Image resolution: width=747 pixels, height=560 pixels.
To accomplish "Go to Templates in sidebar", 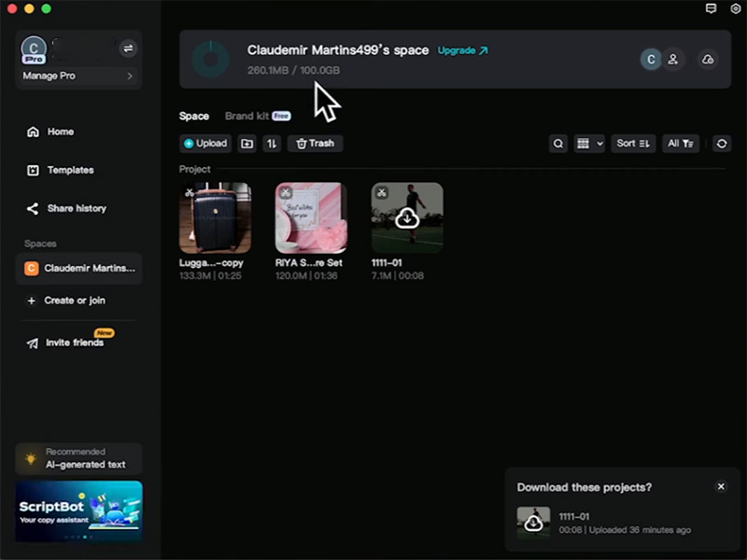I will click(70, 170).
